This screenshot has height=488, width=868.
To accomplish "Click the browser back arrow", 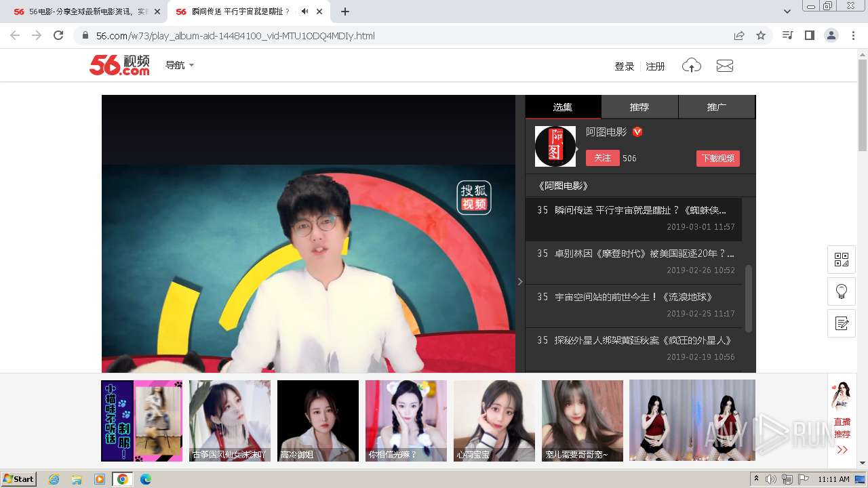I will click(x=15, y=35).
